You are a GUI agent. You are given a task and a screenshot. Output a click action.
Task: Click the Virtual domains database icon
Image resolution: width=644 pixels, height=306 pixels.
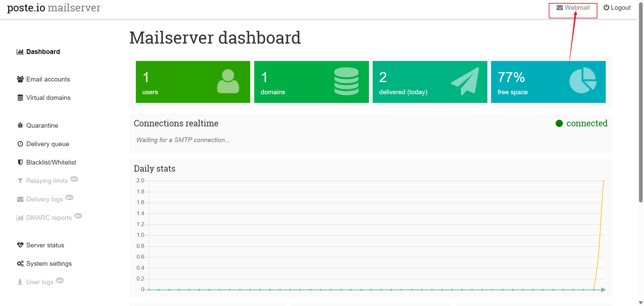point(20,98)
